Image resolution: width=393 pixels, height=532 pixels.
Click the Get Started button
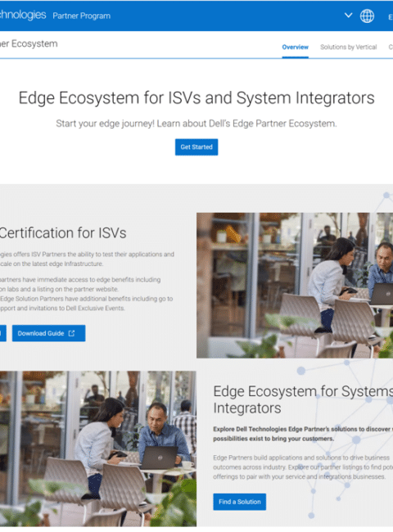coord(196,147)
